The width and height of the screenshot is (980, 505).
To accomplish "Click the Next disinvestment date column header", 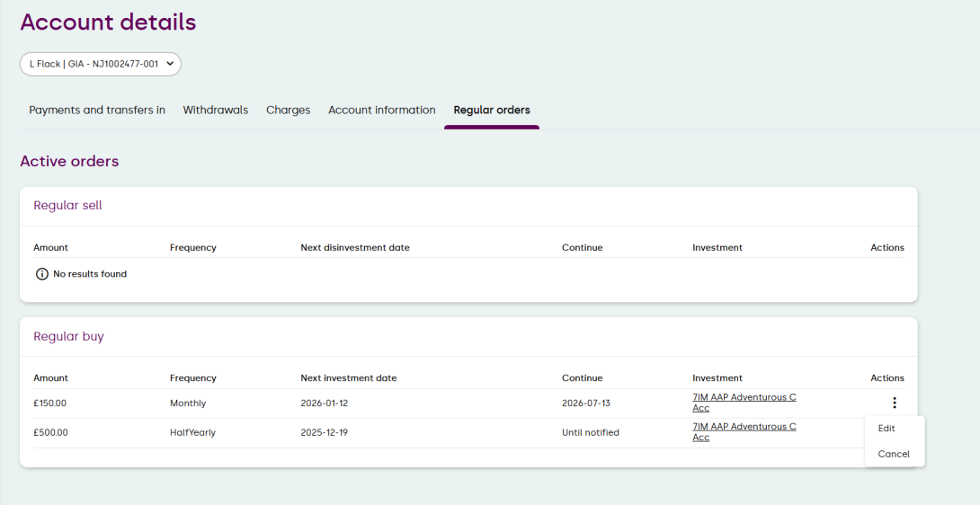I will (x=354, y=248).
